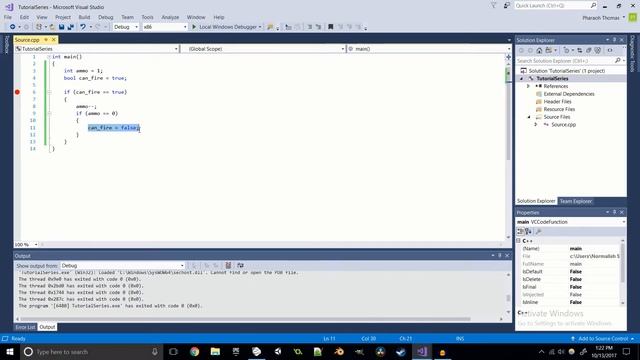
Task: Click the Quick Launch search box
Action: 555,6
